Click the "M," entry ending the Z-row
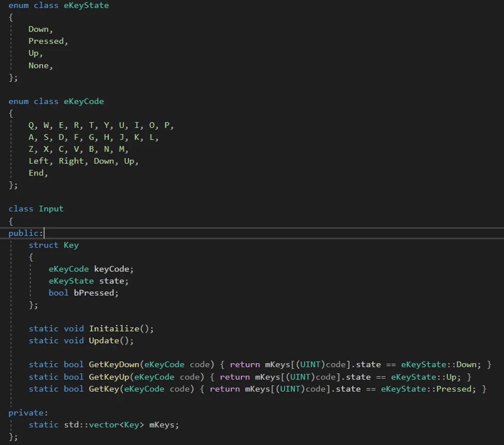 coord(124,149)
